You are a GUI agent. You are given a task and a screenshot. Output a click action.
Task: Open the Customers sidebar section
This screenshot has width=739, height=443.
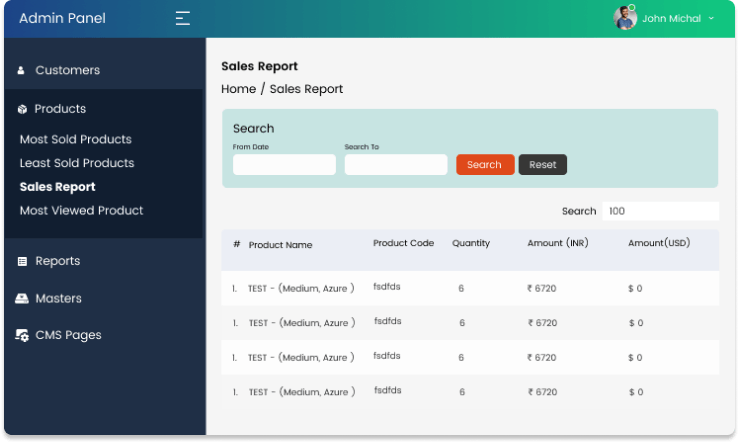click(67, 70)
